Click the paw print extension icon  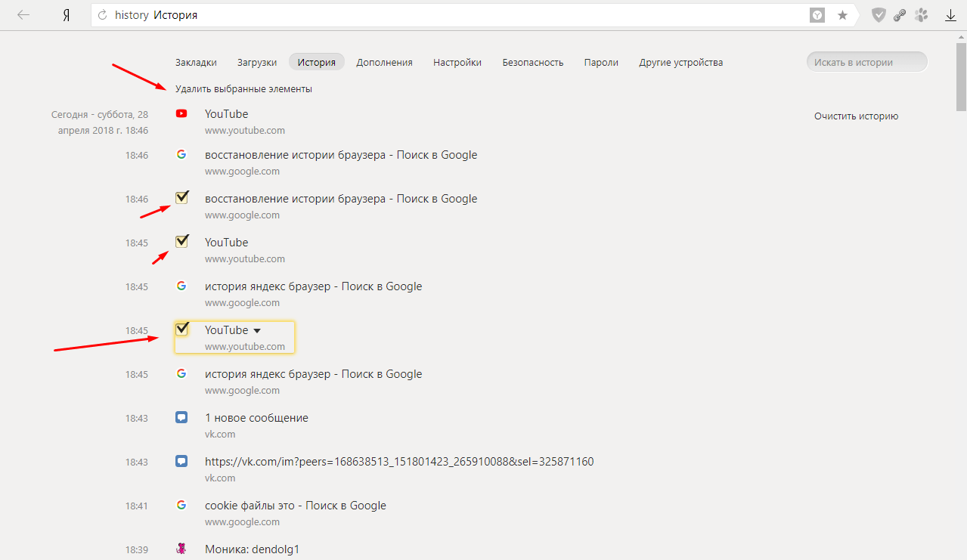click(x=921, y=15)
